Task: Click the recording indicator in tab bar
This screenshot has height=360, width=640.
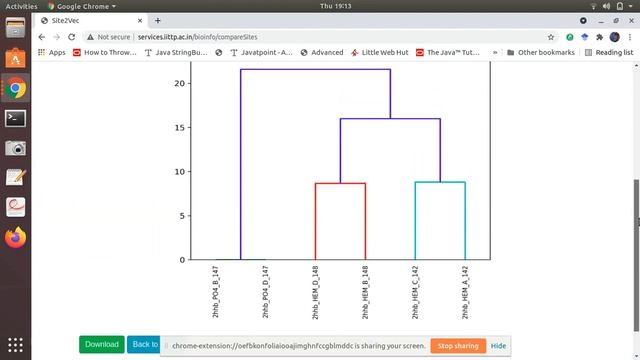Action: (583, 20)
